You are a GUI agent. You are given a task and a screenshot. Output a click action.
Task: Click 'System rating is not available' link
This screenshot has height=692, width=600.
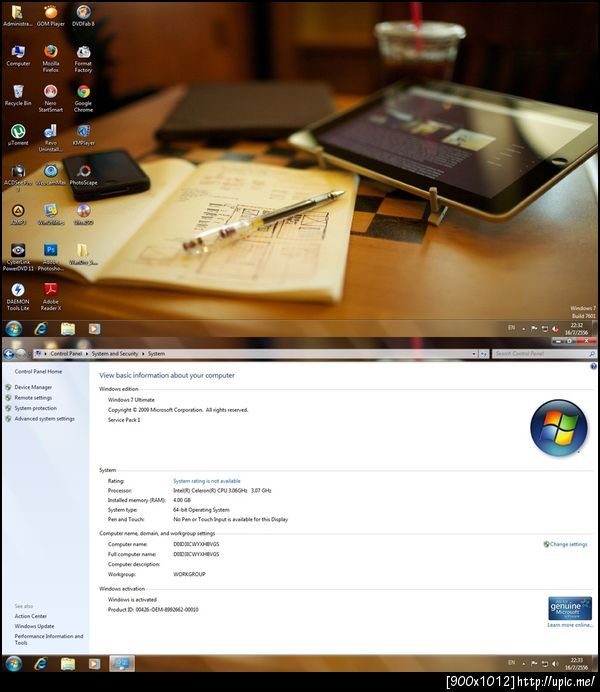[207, 481]
